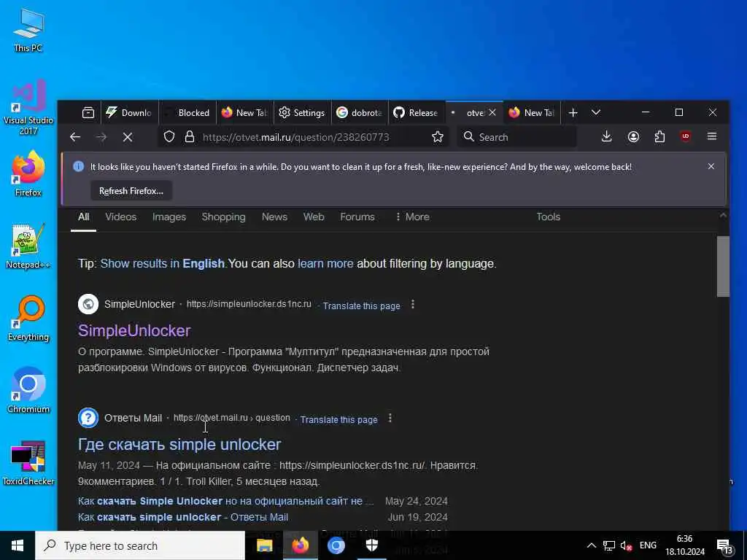This screenshot has height=560, width=747.
Task: Launch the Everything search desktop shortcut
Action: pyautogui.click(x=28, y=318)
